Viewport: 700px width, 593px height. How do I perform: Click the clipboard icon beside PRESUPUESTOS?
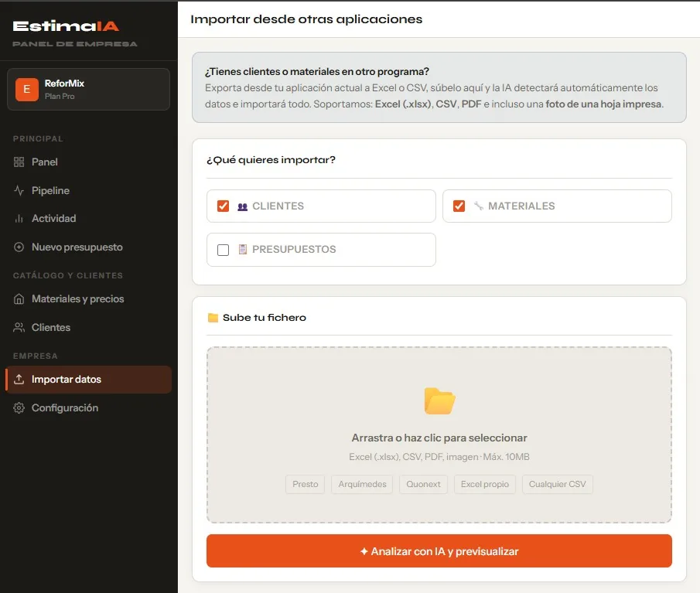click(x=242, y=249)
